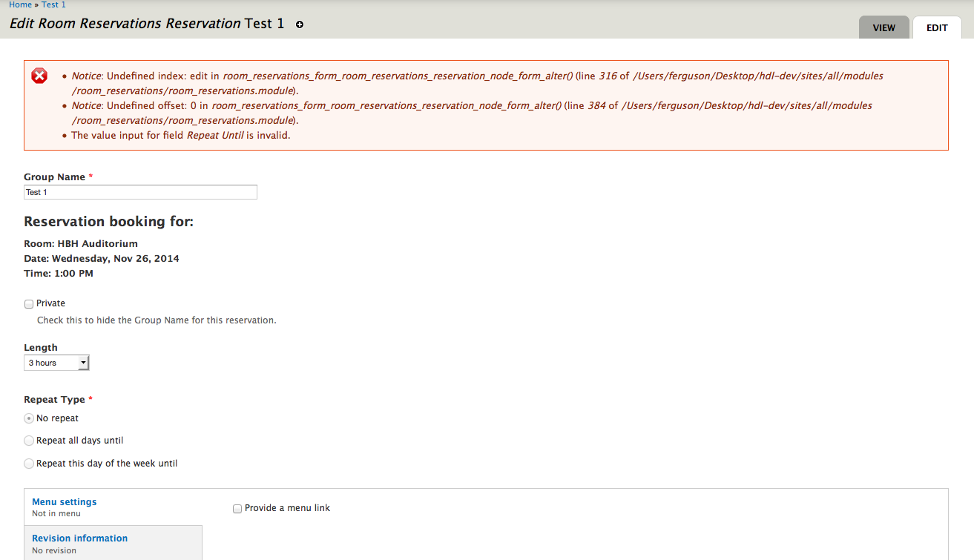
Task: Click the red error alert icon
Action: [x=39, y=75]
